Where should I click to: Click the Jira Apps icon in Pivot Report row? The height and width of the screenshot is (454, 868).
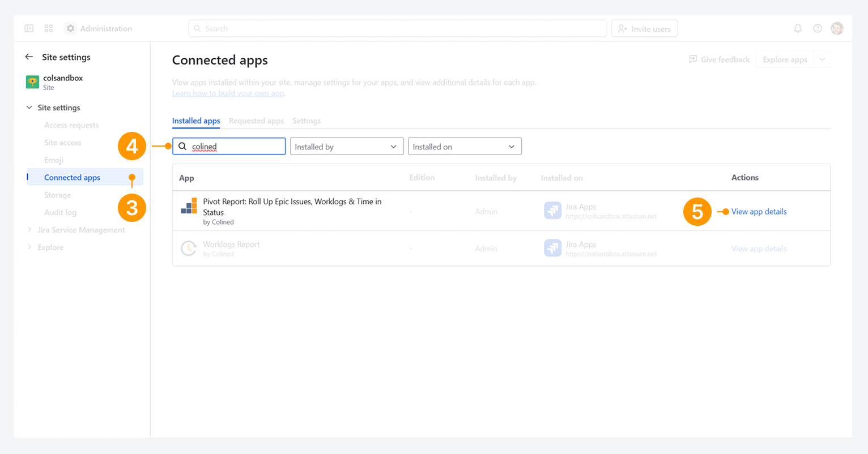(552, 211)
